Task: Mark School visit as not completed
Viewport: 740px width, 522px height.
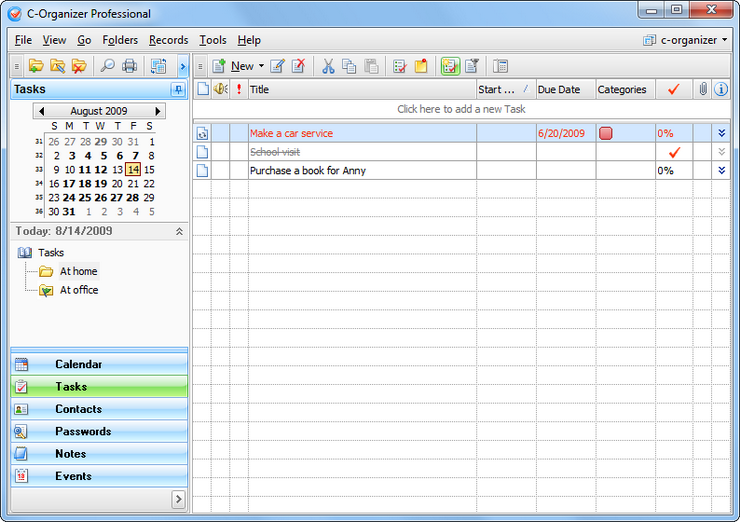Action: (x=673, y=152)
